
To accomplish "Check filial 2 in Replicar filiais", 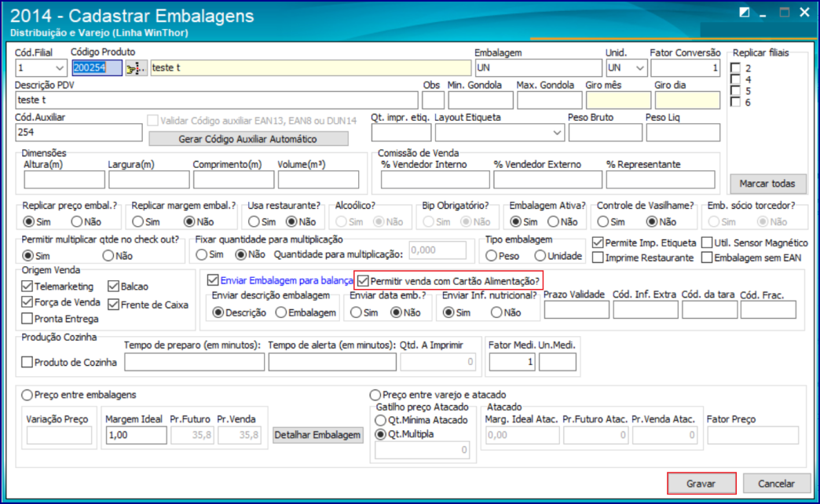I will point(736,68).
